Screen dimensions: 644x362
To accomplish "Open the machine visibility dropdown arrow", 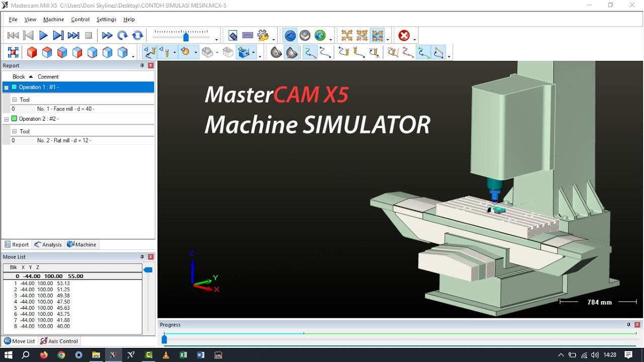I will pos(254,52).
